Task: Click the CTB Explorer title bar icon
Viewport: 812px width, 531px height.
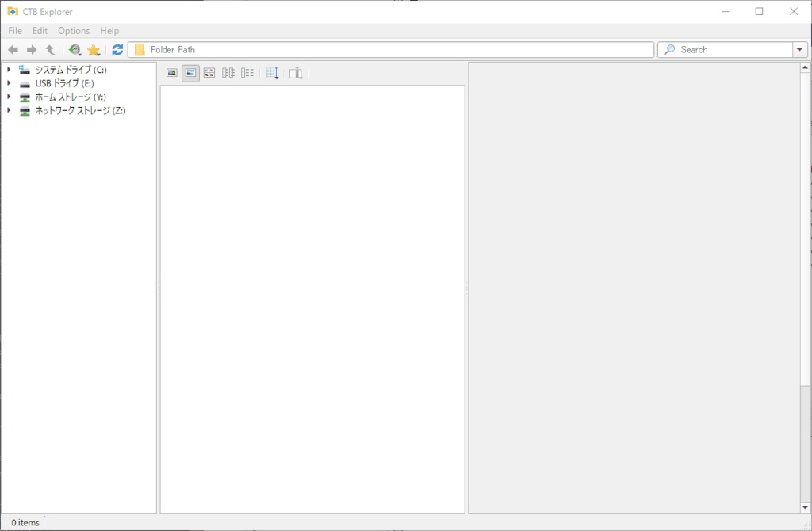Action: 13,11
